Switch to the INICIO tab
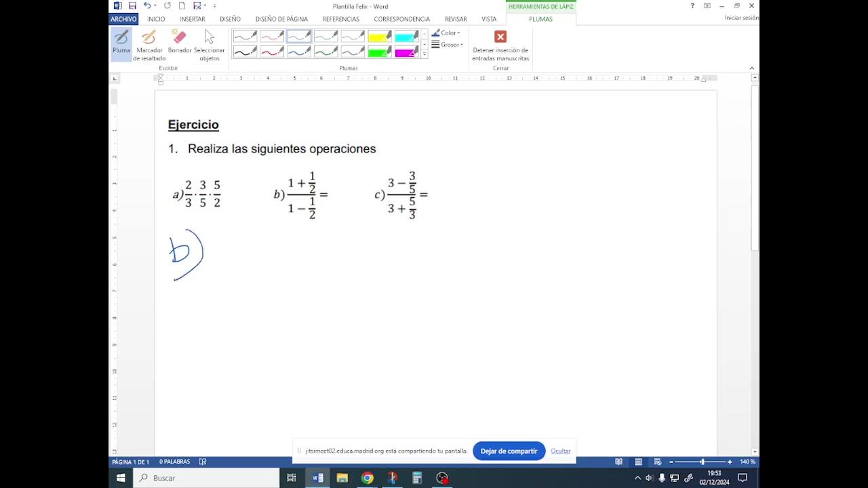 156,19
